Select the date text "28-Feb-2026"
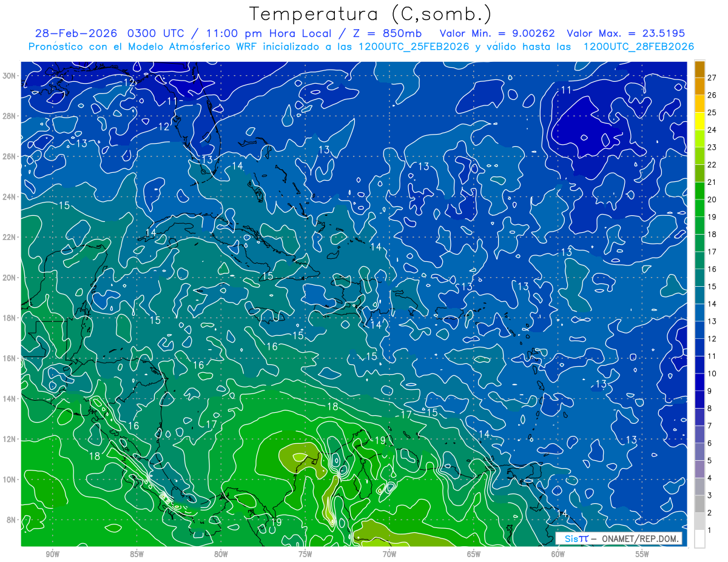 [x=76, y=33]
